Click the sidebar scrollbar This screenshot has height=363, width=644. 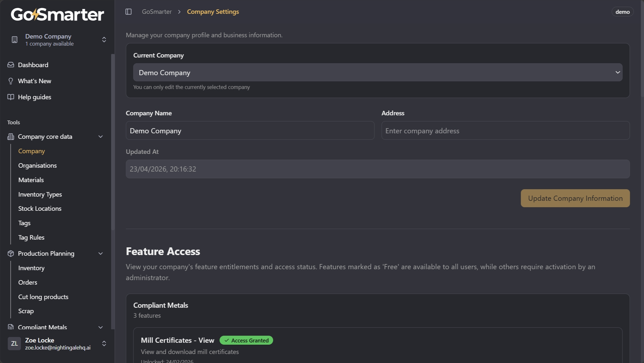click(x=113, y=141)
